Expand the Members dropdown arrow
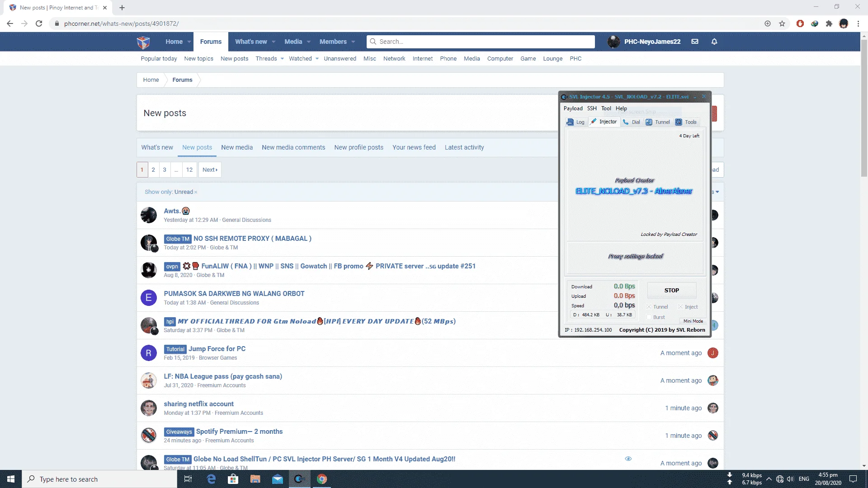Viewport: 868px width, 488px height. (x=353, y=42)
